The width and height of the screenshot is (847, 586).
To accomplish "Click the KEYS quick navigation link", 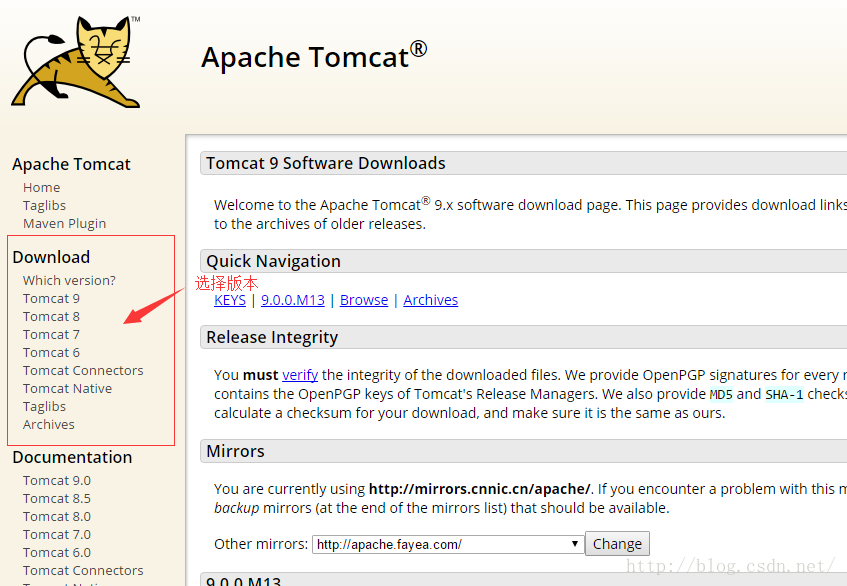I will coord(230,300).
